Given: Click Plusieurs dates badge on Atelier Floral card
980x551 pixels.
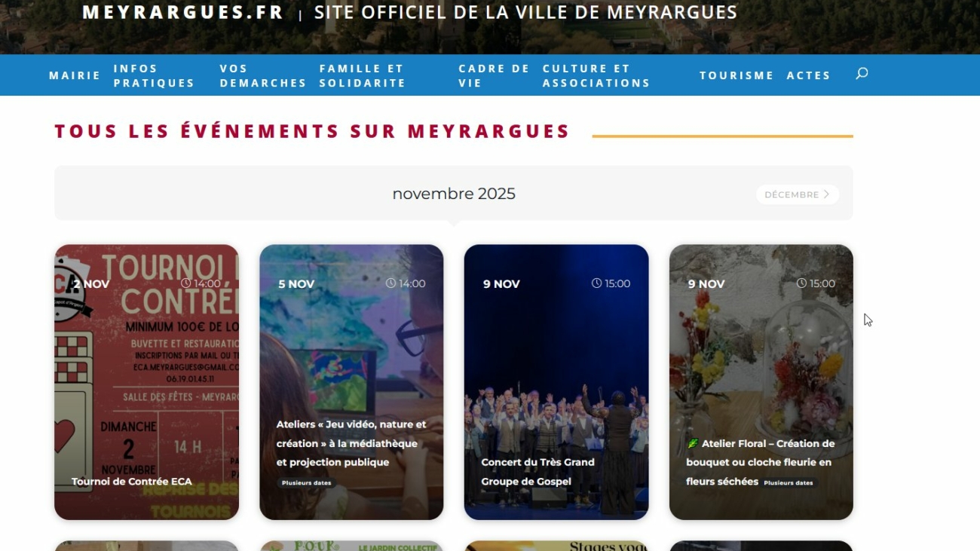Looking at the screenshot, I should pyautogui.click(x=789, y=482).
